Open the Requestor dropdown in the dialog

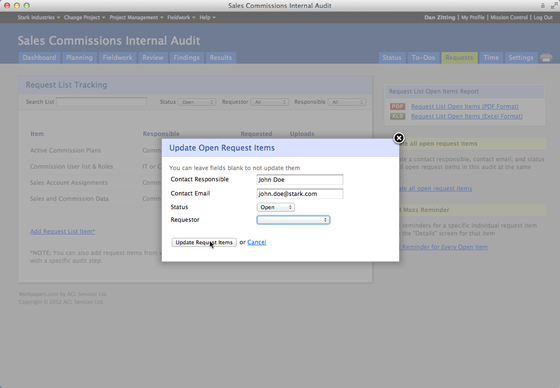[293, 220]
